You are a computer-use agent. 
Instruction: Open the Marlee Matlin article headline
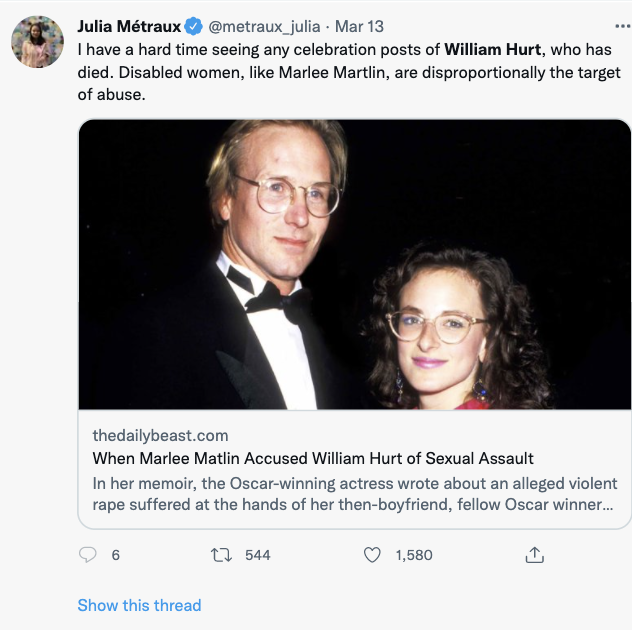[x=313, y=458]
